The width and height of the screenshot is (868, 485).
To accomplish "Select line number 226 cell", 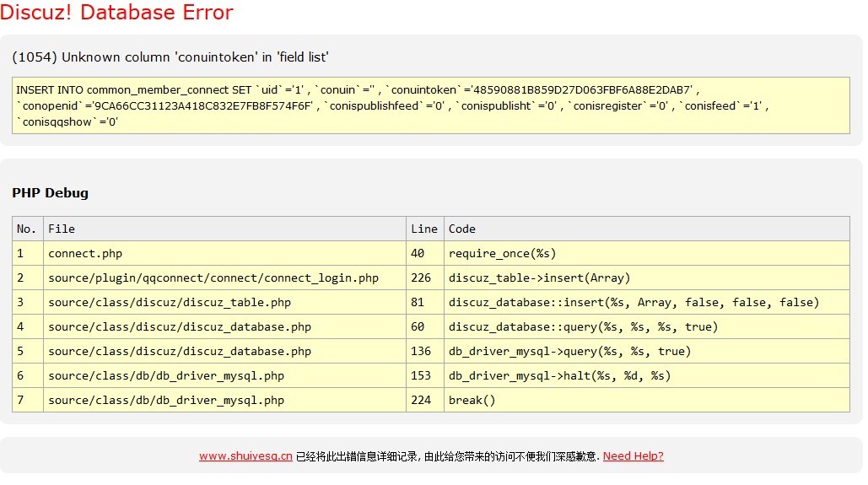I will click(421, 278).
